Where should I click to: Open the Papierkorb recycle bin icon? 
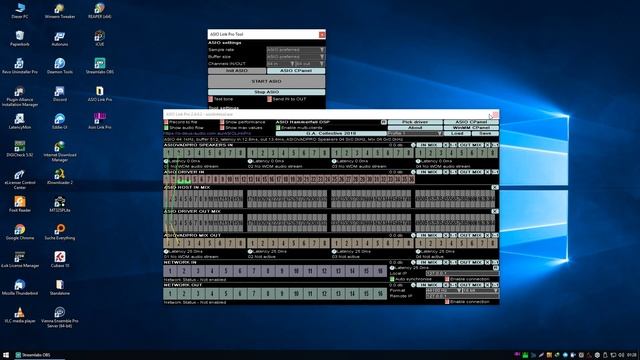(20, 38)
